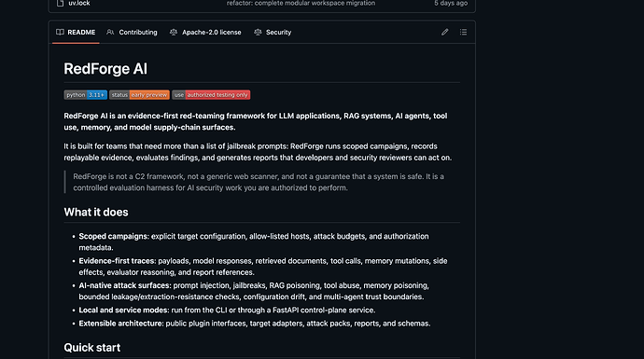Screen dimensions: 644x359
Task: Click the README book icon
Action: click(x=60, y=32)
